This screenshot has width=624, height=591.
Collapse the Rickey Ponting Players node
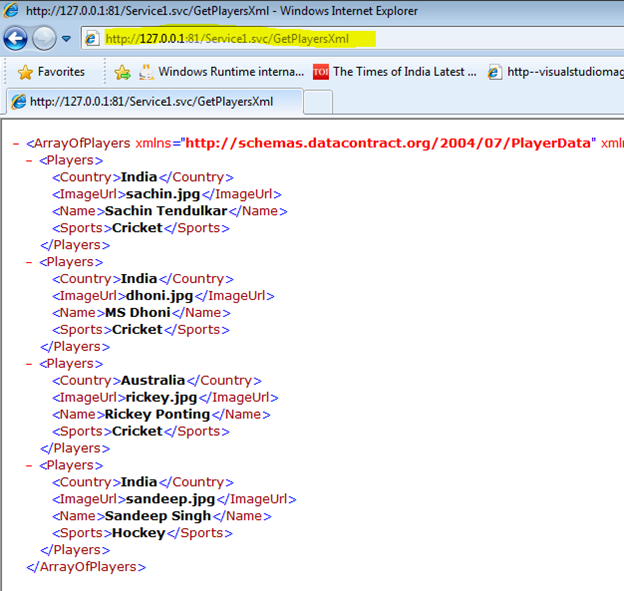tap(30, 364)
